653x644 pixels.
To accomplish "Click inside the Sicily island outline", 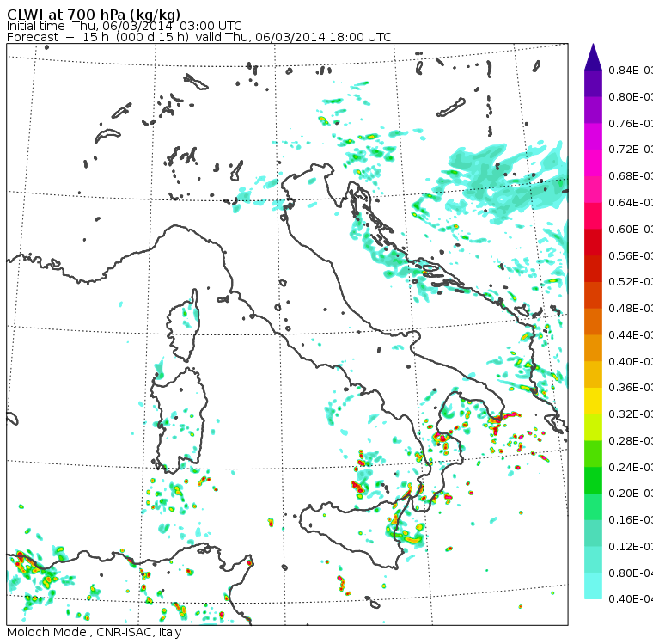I will (354, 531).
